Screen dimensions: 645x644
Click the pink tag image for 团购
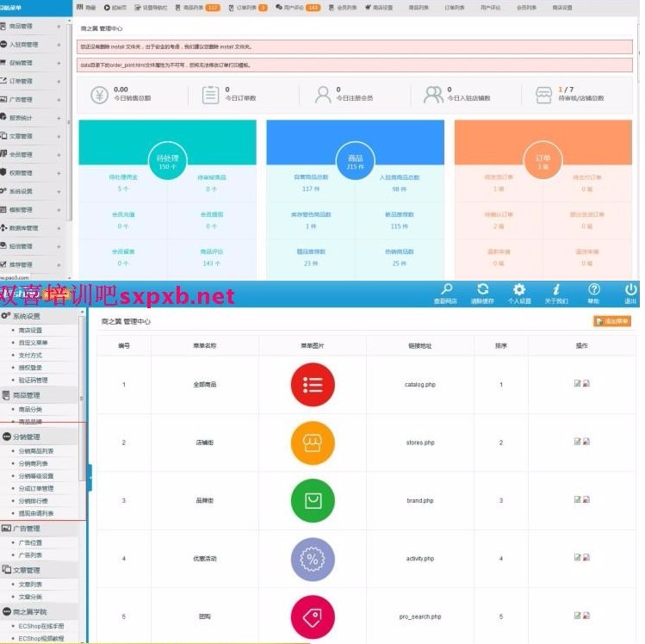(313, 616)
